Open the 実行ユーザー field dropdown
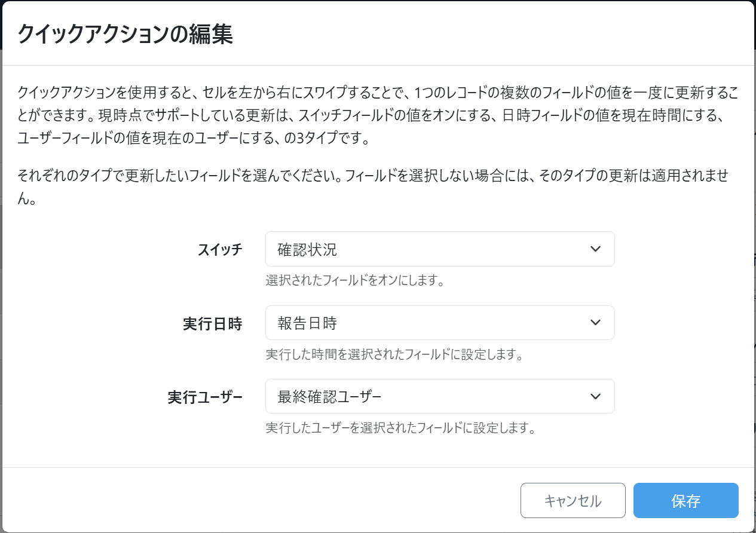Viewport: 756px width, 533px height. coord(439,396)
